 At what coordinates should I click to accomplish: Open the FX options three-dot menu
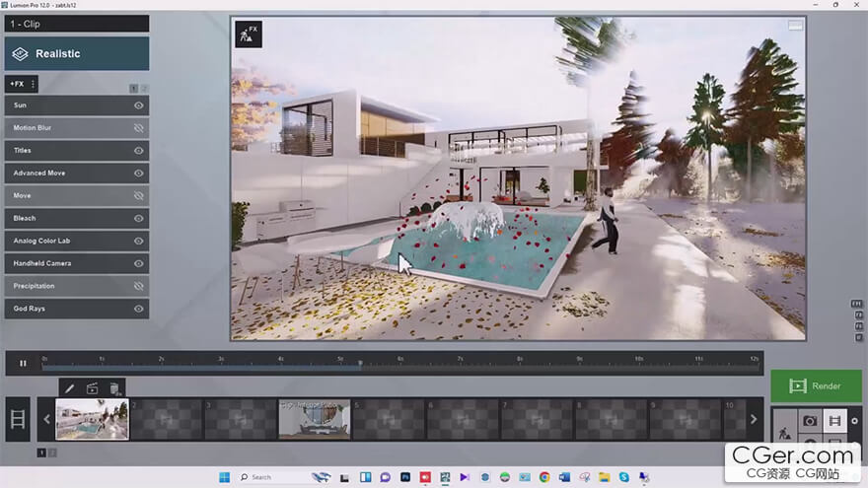pyautogui.click(x=33, y=84)
